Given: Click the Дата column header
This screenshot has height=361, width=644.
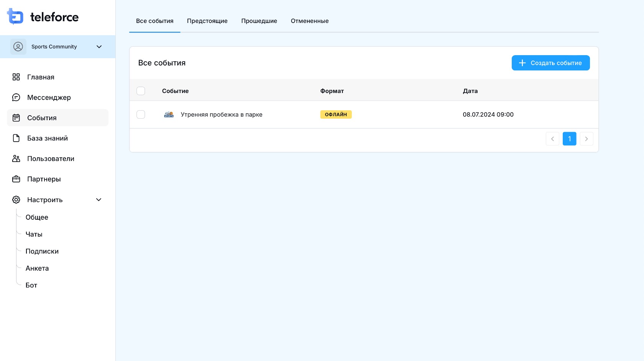Looking at the screenshot, I should click(470, 91).
